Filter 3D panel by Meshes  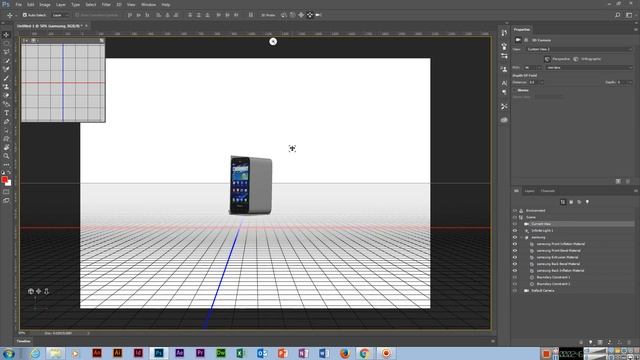pos(571,202)
